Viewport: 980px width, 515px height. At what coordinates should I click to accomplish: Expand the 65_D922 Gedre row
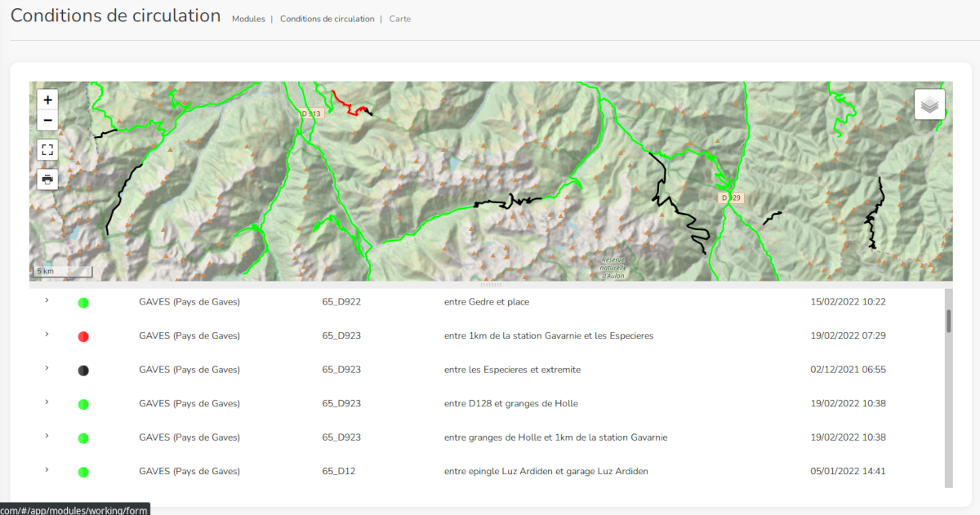click(47, 300)
